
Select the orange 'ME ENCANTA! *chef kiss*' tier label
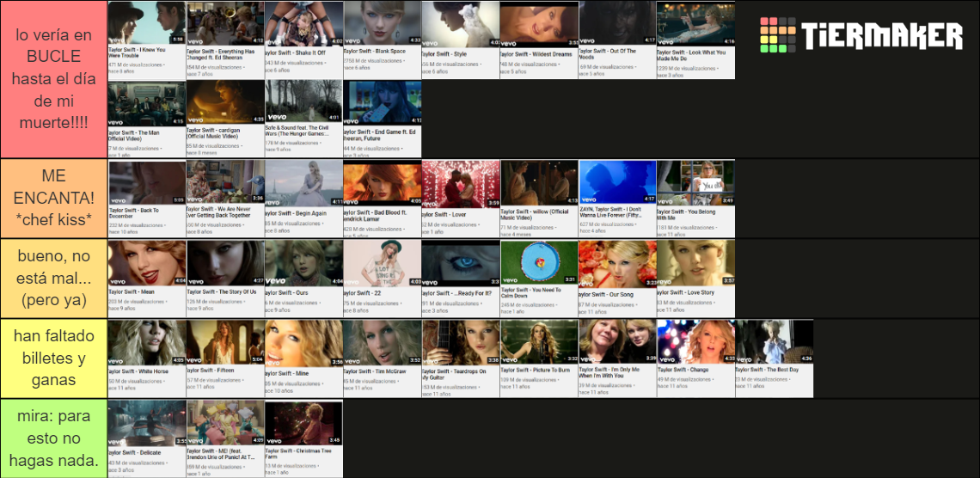click(x=54, y=199)
